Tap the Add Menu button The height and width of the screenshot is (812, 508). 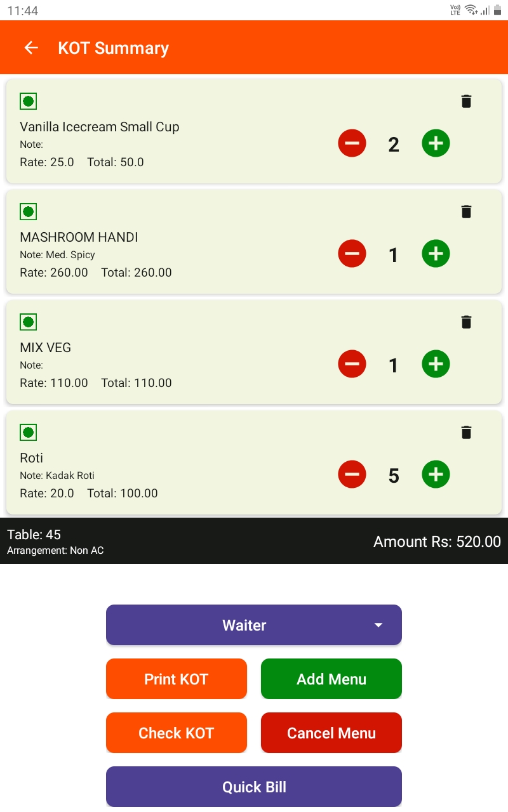(x=331, y=679)
